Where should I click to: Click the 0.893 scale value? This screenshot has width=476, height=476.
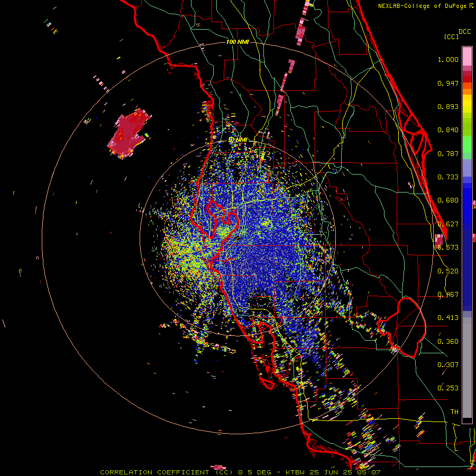pos(448,106)
